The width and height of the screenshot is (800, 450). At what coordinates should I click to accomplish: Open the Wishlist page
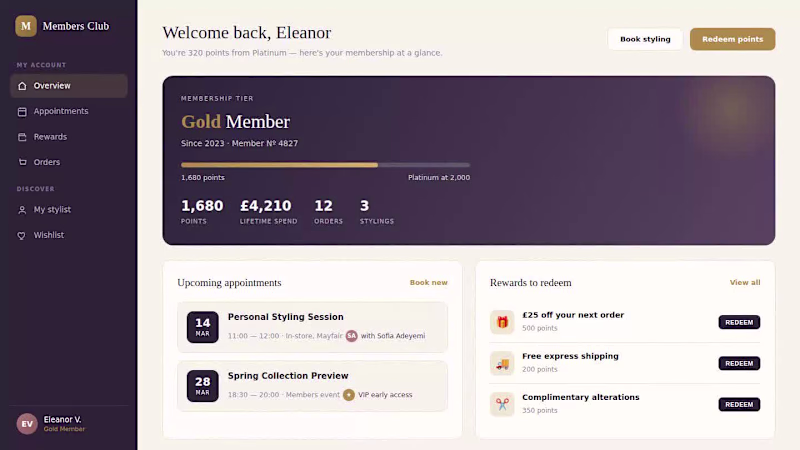click(69, 235)
